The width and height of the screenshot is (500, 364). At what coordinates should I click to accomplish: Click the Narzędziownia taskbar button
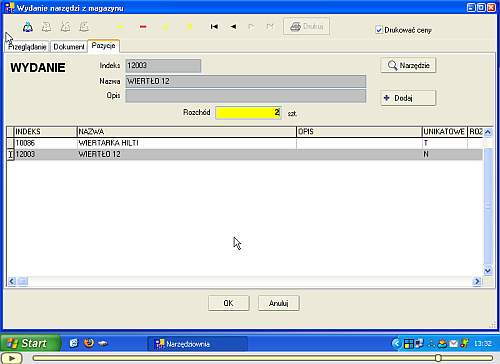tap(197, 344)
